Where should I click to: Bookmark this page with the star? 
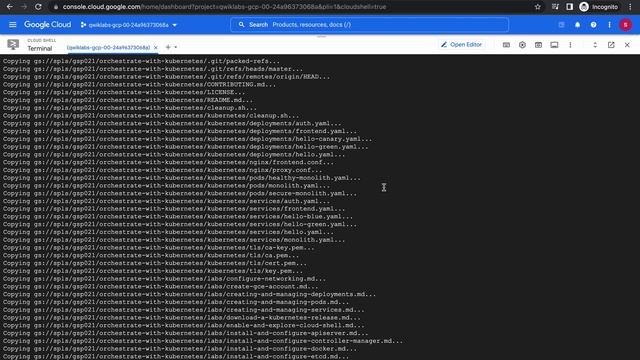click(x=538, y=7)
